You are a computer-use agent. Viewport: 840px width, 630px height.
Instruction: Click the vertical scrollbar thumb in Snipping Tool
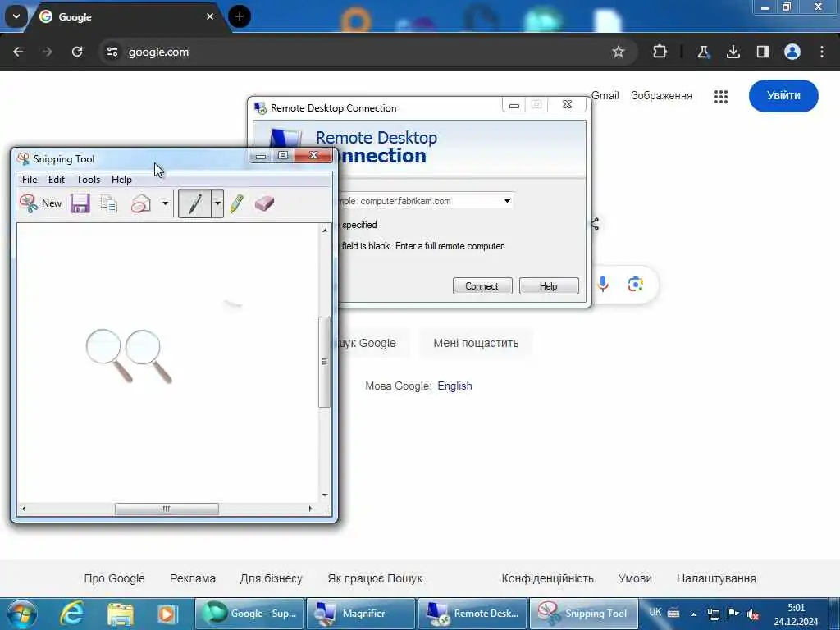324,362
